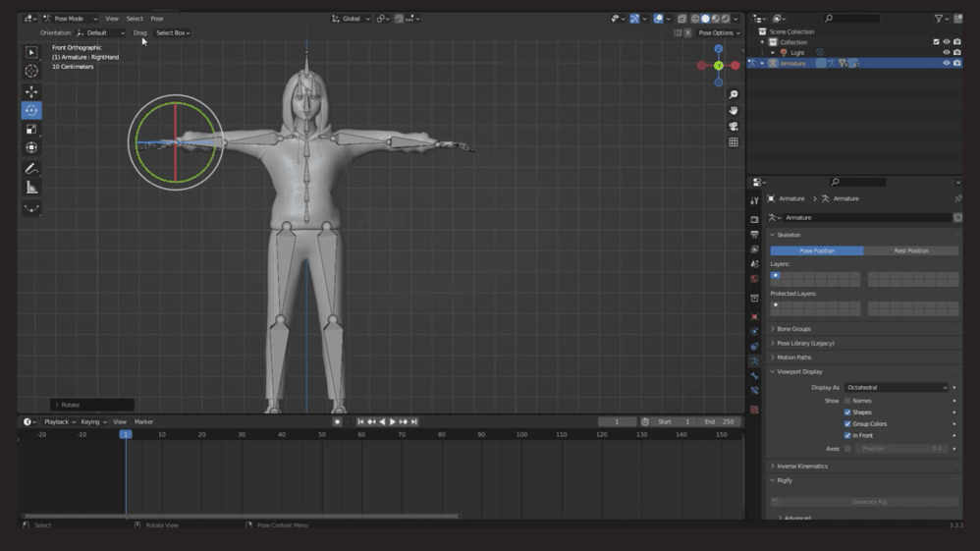Open the Pose menu
This screenshot has height=551, width=980.
pos(157,19)
